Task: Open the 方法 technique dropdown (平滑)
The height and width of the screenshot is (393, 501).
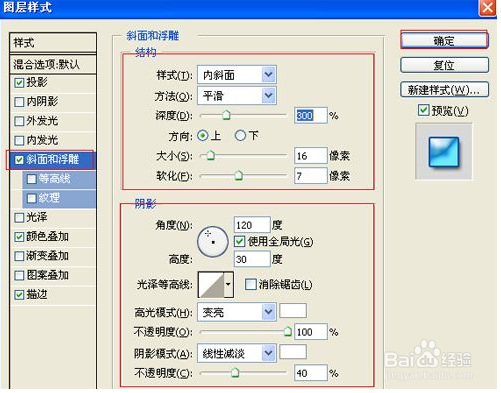Action: (x=237, y=96)
